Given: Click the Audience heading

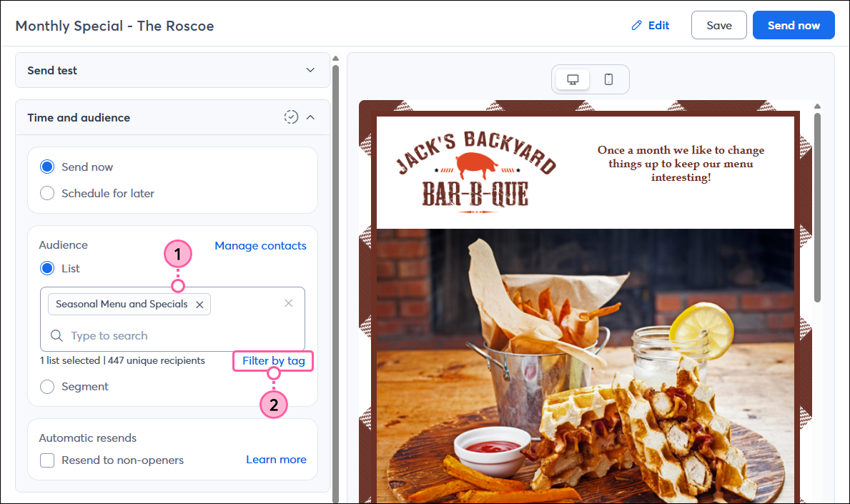Looking at the screenshot, I should [64, 245].
